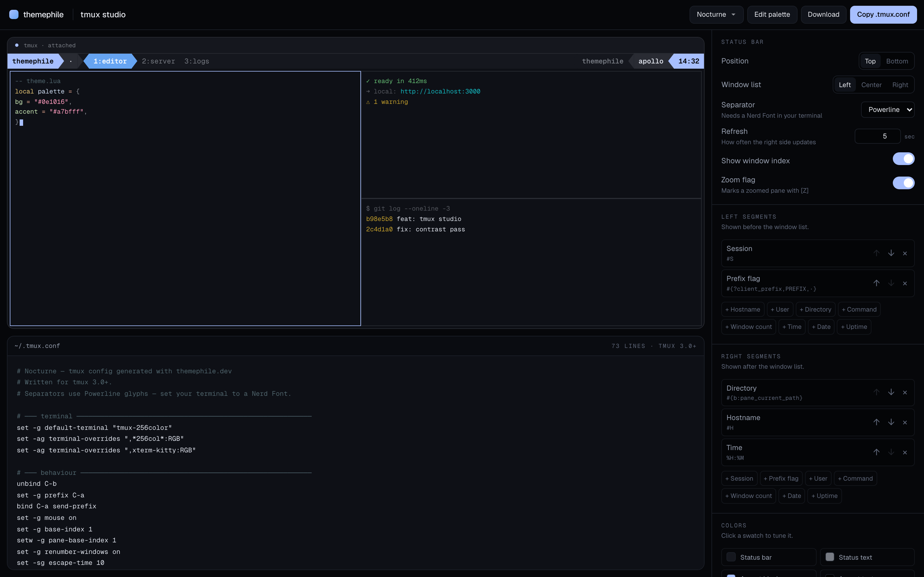Viewport: 924px width, 577px height.
Task: Open the Nocturne theme dropdown
Action: [716, 14]
